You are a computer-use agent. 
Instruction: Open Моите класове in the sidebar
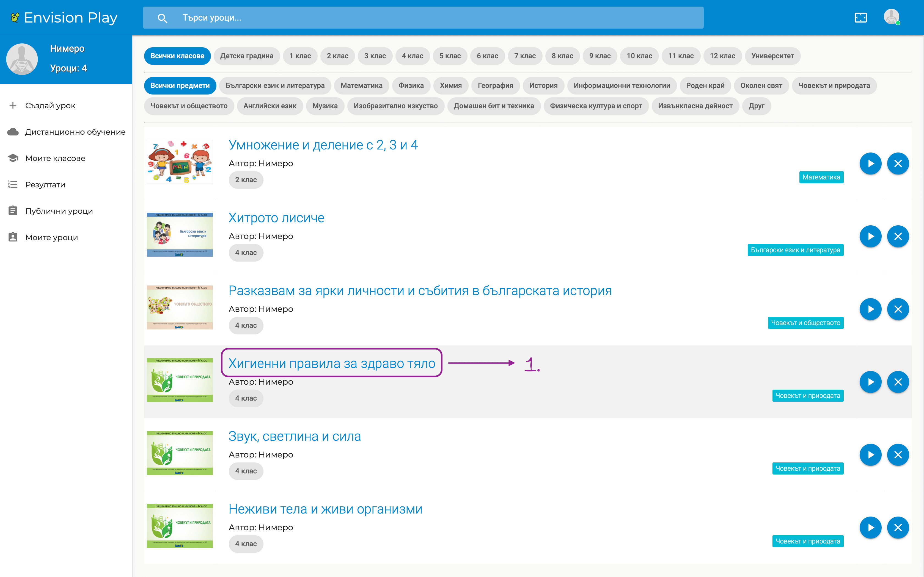55,158
